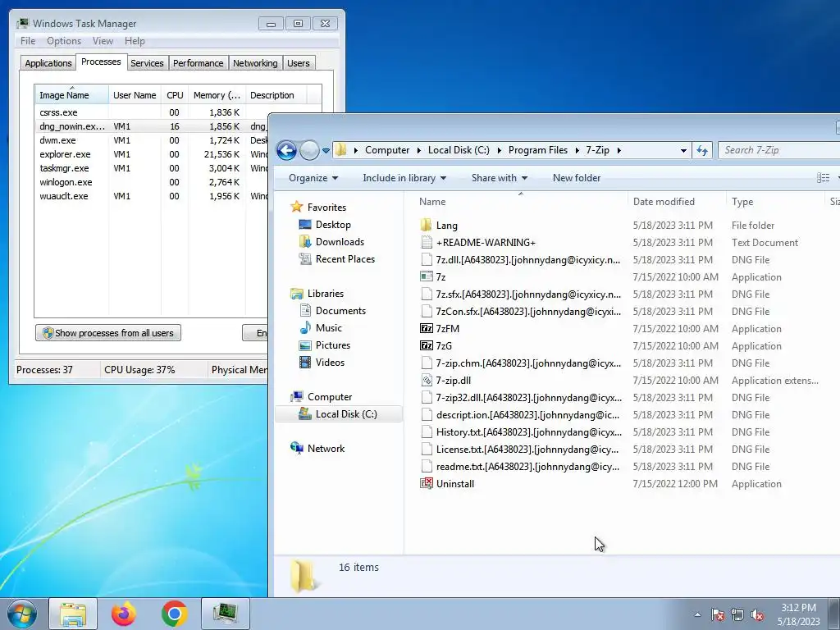840x630 pixels.
Task: Open Options menu in Task Manager
Action: (x=64, y=41)
